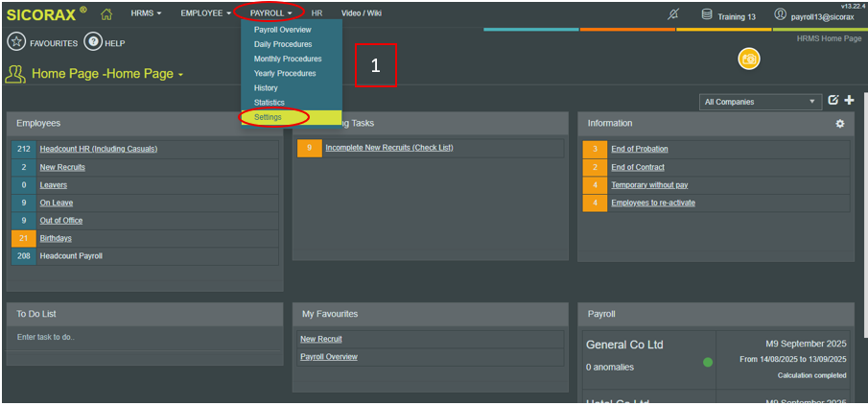Open Incomplete New Recruits check list
Image resolution: width=868 pixels, height=406 pixels.
point(388,148)
